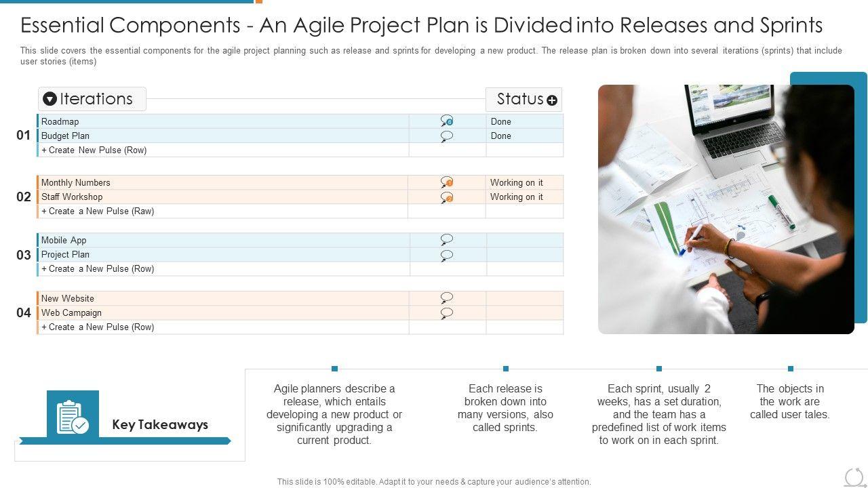Click the Budget Plan comment bubble icon

point(446,136)
